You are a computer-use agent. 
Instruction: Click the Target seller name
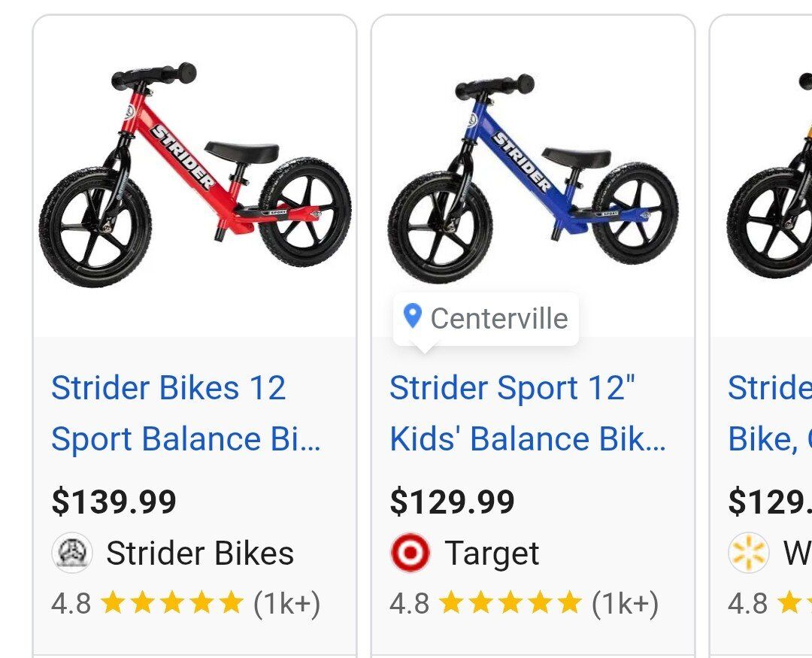[x=492, y=553]
